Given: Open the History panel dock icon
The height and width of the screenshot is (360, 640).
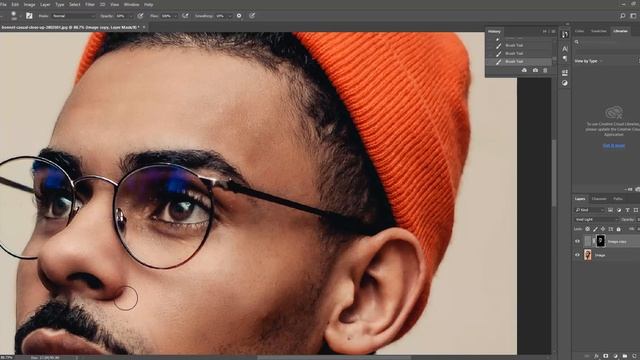Looking at the screenshot, I should [564, 35].
